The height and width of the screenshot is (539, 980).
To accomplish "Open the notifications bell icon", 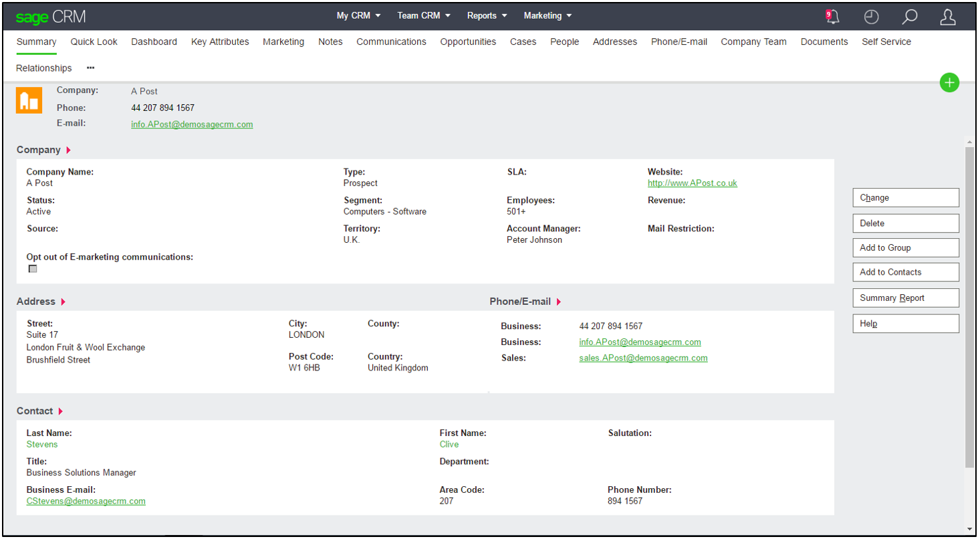I will (x=832, y=17).
